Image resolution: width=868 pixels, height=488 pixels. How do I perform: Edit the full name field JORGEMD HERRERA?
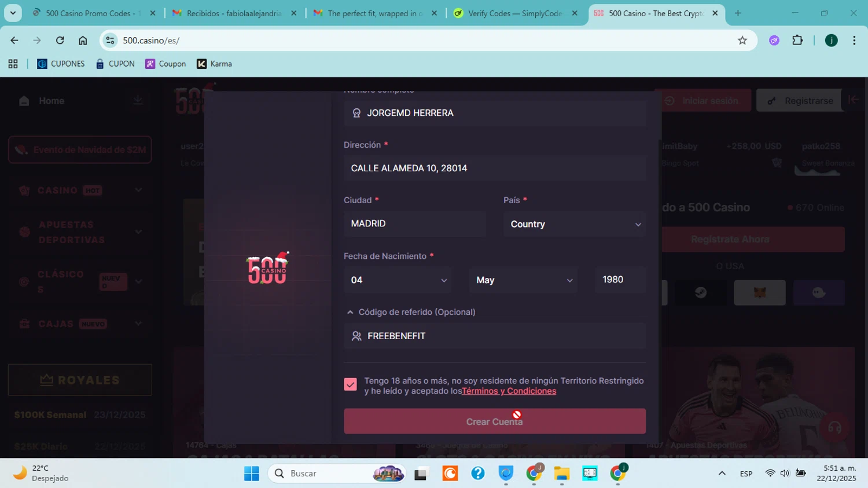[495, 113]
